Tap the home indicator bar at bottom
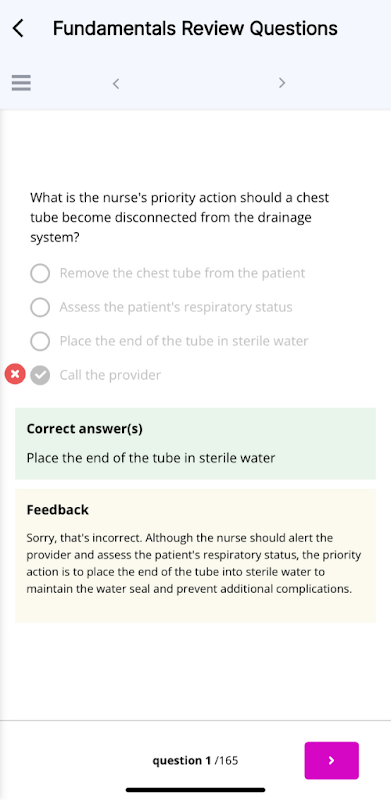Screen dimensions: 391x800 (196, 790)
